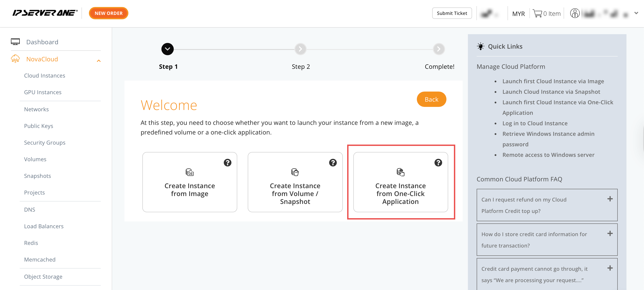Click the IP ServerOne logo

(45, 13)
